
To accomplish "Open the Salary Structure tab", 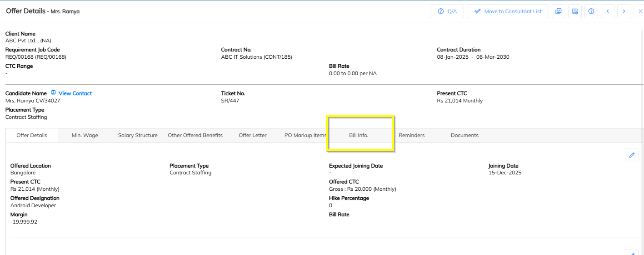I will click(x=138, y=135).
